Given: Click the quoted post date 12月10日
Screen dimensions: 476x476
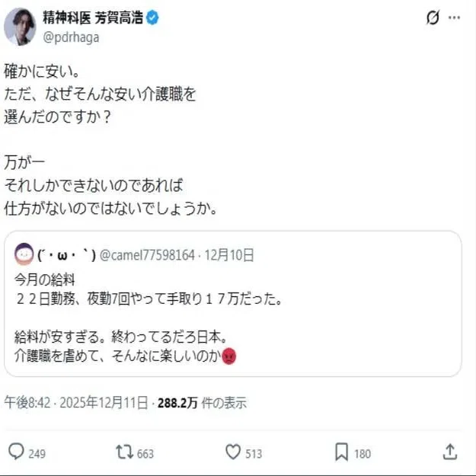Looking at the screenshot, I should pos(229,255).
